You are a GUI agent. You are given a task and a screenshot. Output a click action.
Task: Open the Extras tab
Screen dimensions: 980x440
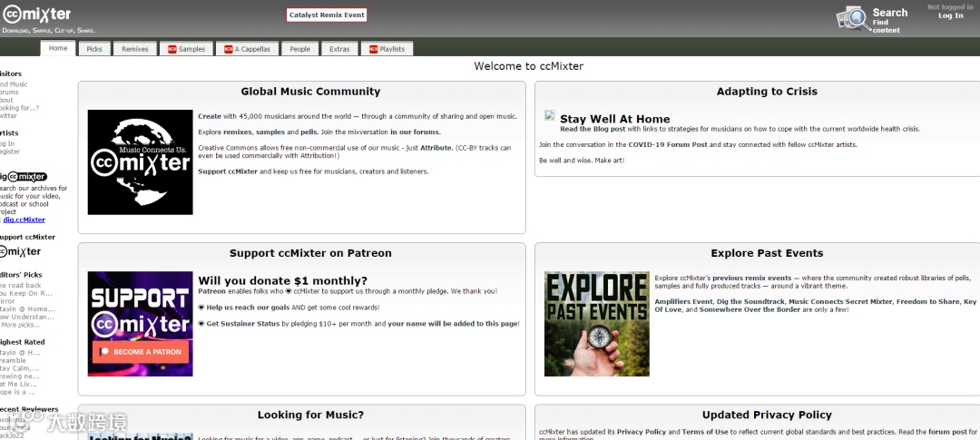coord(340,49)
